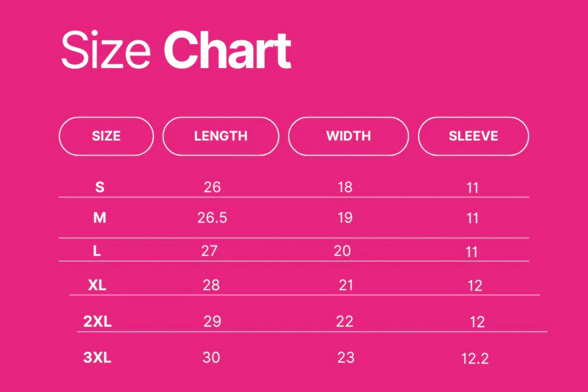This screenshot has width=588, height=392.
Task: Click the M size row label
Action: tap(100, 218)
